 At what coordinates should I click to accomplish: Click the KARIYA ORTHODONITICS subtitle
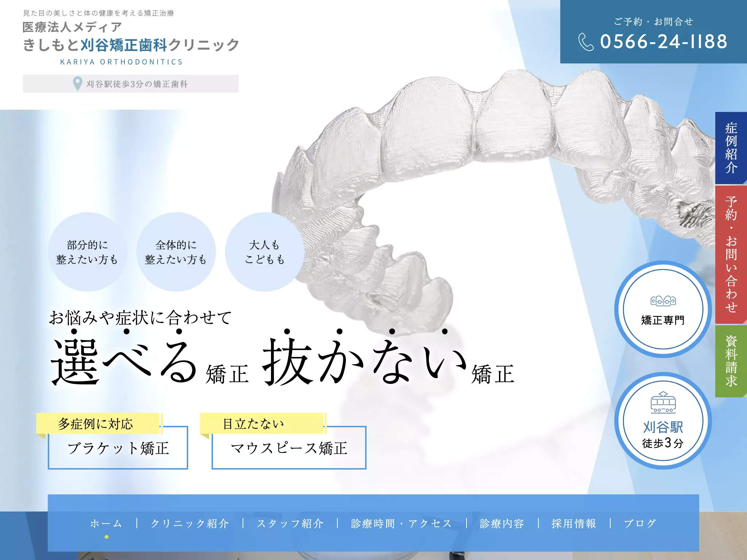[x=121, y=62]
